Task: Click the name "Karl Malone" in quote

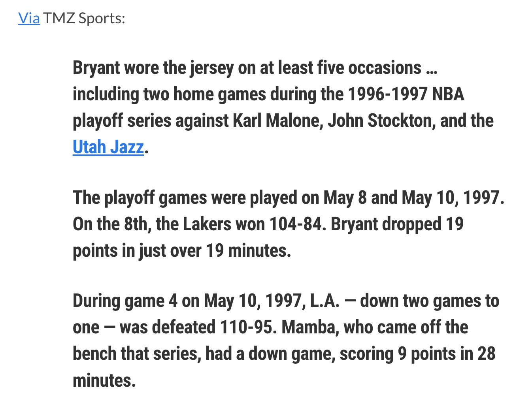Action: [x=278, y=120]
